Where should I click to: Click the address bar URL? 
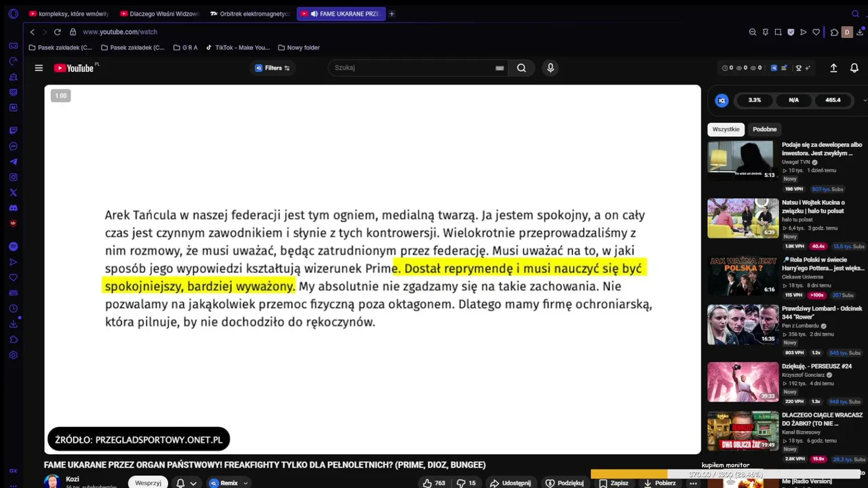click(120, 32)
